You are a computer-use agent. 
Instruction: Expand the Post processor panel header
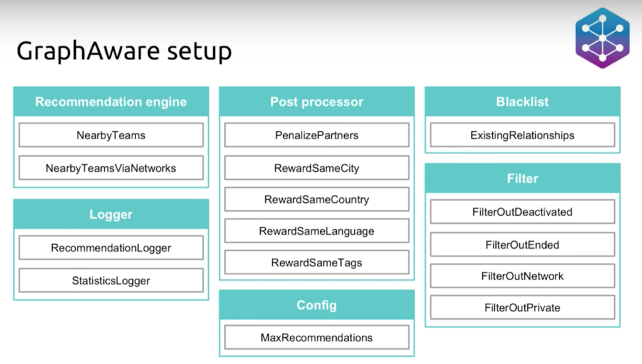(x=317, y=101)
